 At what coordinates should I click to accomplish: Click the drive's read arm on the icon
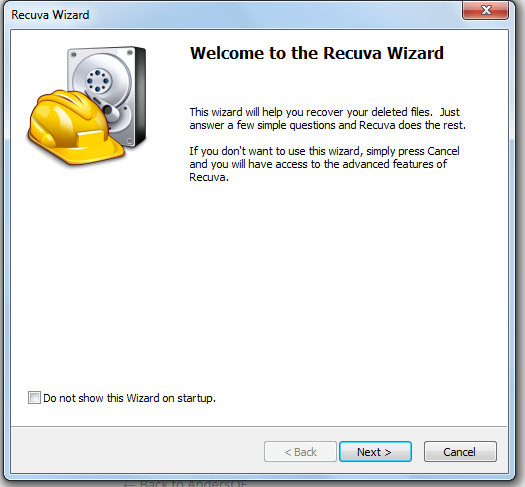109,108
